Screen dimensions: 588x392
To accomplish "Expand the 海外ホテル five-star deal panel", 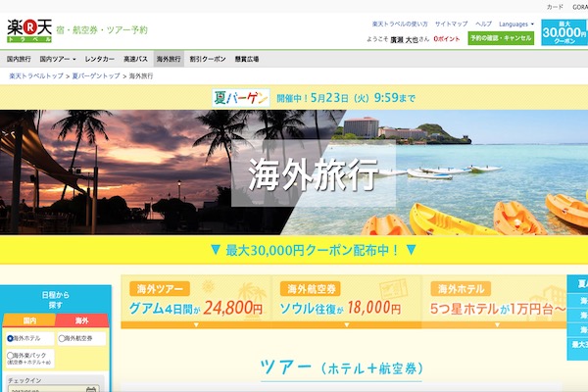I will [494, 302].
